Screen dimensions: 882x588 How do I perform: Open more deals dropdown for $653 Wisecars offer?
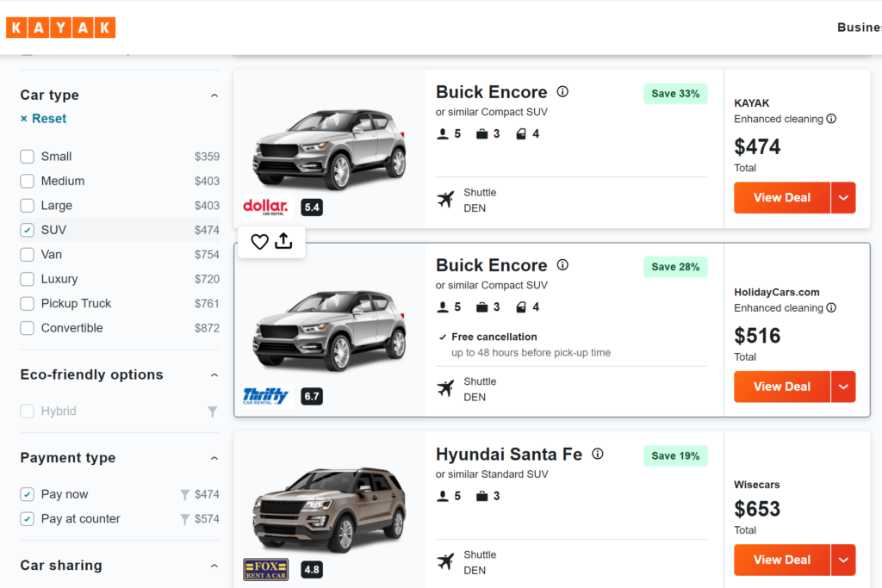(843, 560)
